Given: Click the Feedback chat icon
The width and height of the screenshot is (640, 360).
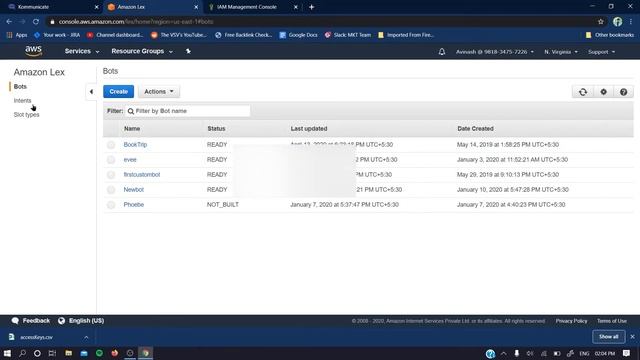Looking at the screenshot, I should click(15, 321).
